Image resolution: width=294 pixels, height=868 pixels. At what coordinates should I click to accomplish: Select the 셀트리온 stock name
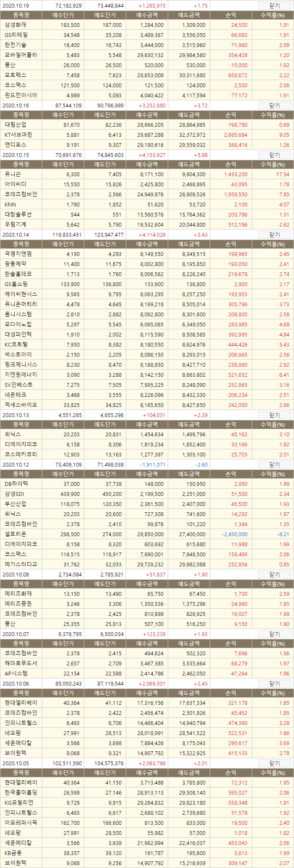15,534
